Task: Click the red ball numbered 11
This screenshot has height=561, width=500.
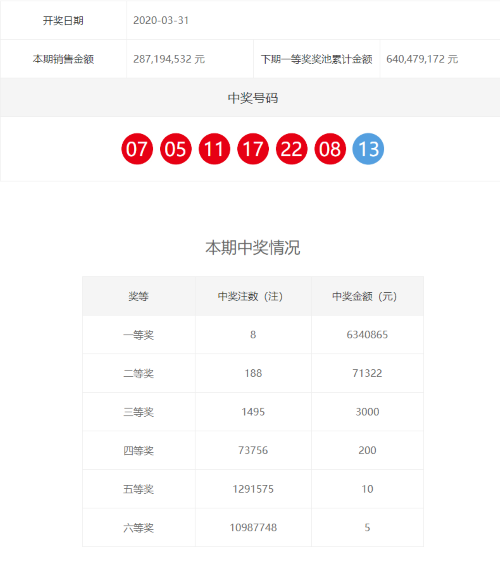Action: pyautogui.click(x=214, y=149)
